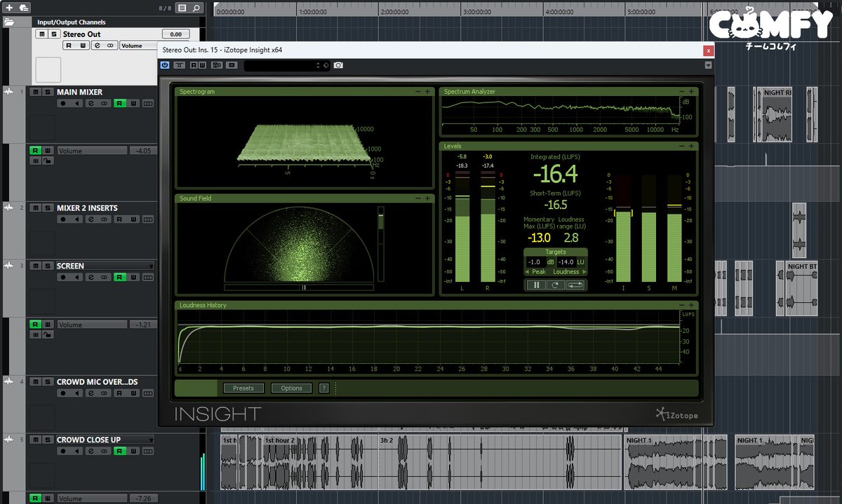Click the record enable icon on SCREEN track
842x504 pixels.
click(x=62, y=277)
